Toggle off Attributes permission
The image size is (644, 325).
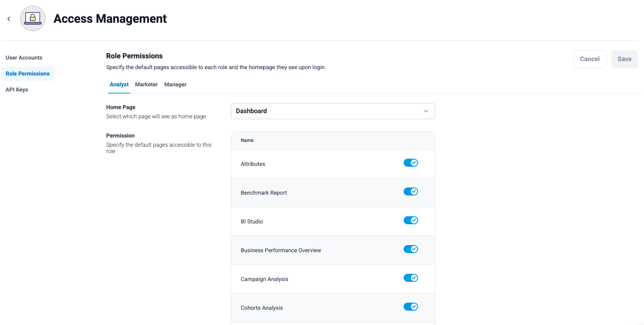411,163
